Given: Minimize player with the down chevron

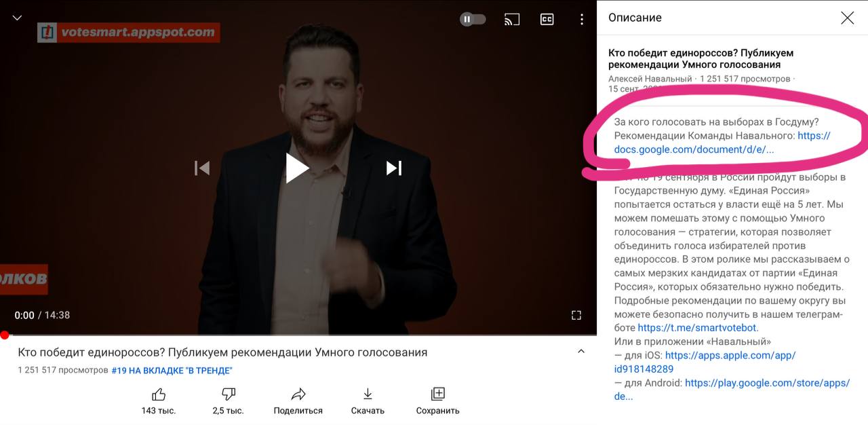Looking at the screenshot, I should (18, 18).
